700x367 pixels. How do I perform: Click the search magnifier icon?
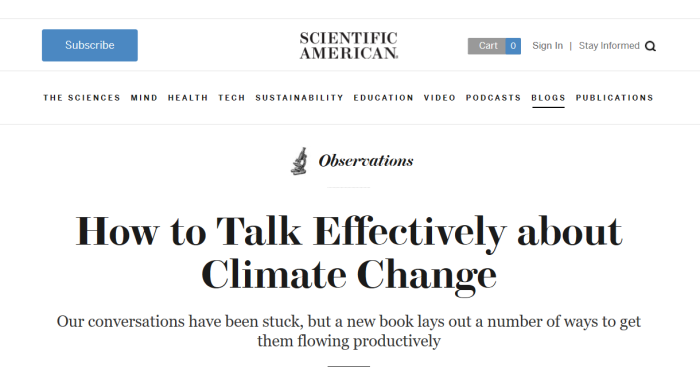[650, 46]
